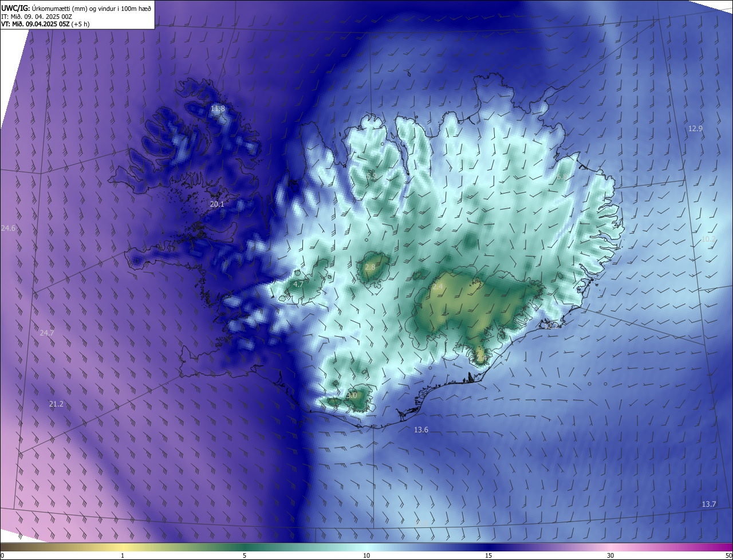
Task: Click the 24.7 value label
Action: pos(46,333)
